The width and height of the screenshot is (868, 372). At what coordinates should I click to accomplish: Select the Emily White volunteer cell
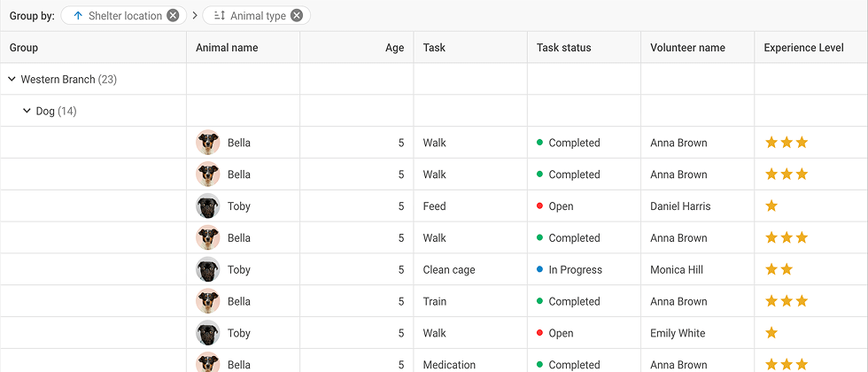click(x=678, y=334)
